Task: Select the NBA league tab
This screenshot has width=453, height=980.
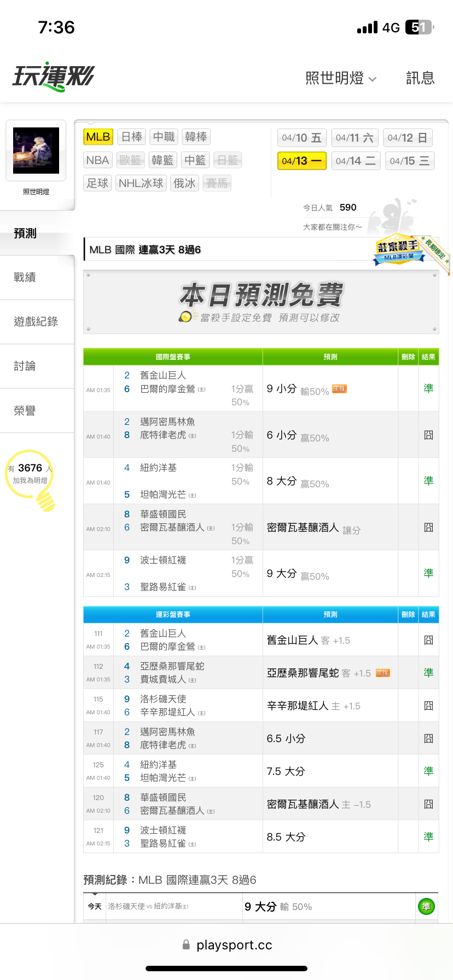Action: click(98, 160)
